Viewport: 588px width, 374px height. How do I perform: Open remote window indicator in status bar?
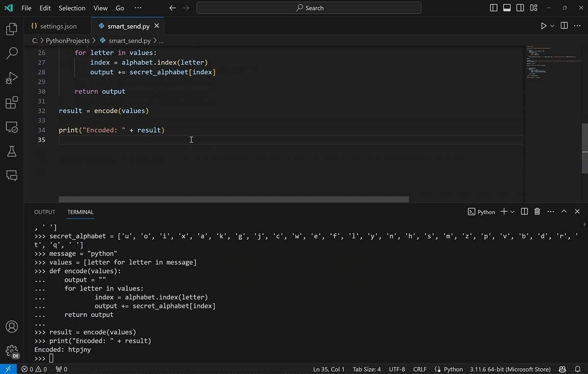[x=8, y=369]
